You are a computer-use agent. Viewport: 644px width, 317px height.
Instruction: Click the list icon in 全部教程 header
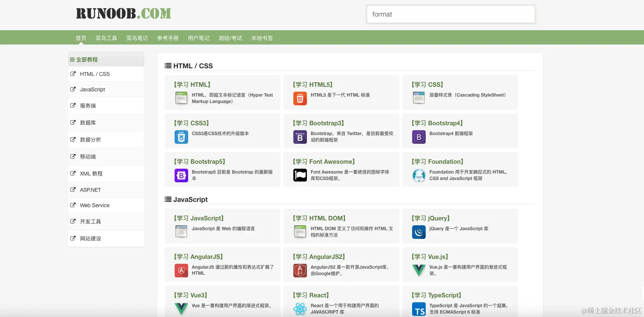[x=72, y=60]
